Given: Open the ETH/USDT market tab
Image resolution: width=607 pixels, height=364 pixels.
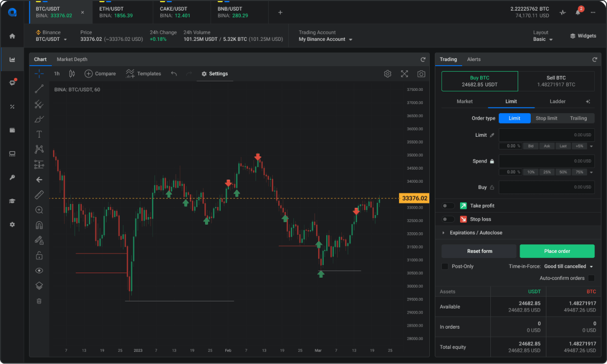Looking at the screenshot, I should 121,12.
